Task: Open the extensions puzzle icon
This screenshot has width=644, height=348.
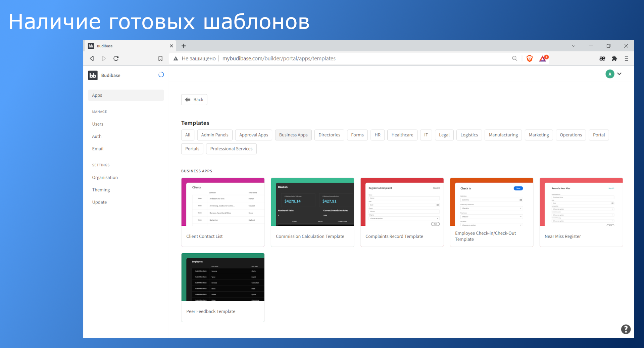Action: tap(614, 58)
